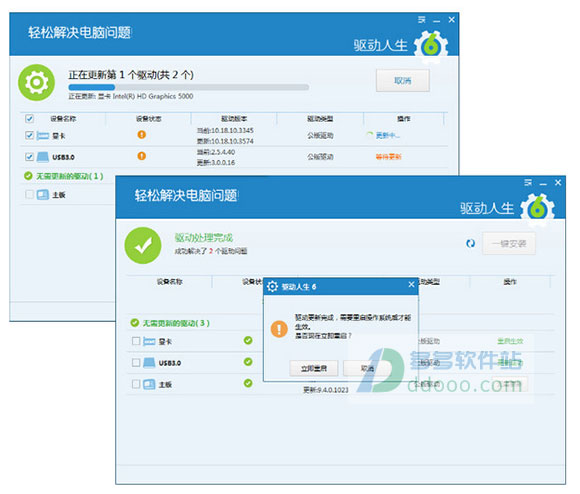Image resolution: width=580 pixels, height=494 pixels.
Task: Click USB device icon in front window USB3.0 row
Action: 149,363
